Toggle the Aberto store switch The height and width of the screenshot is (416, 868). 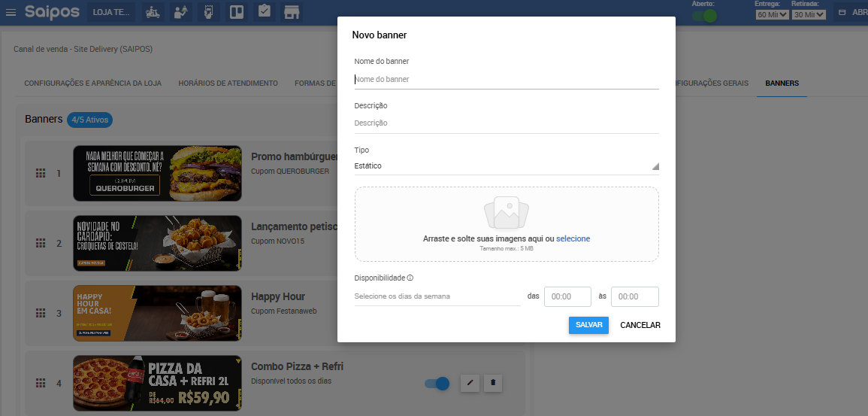[704, 14]
